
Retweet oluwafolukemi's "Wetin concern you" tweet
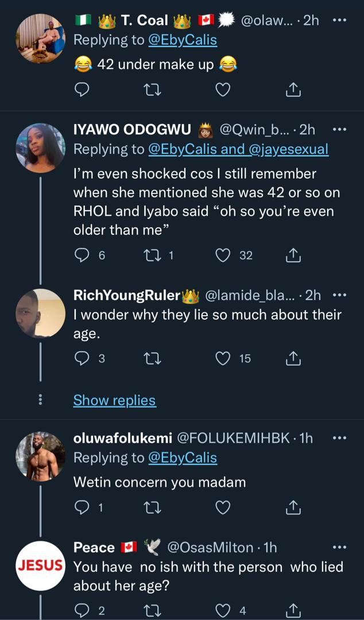coord(152,507)
